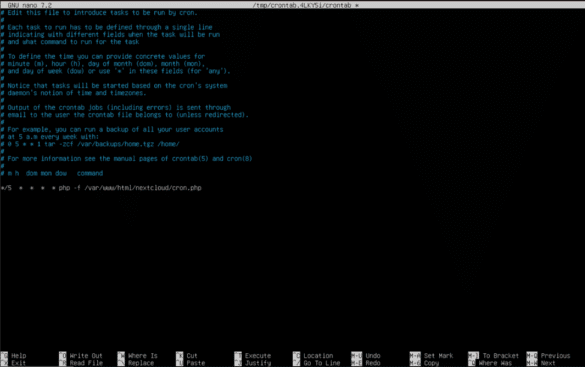Place cursor on 'For example, you can run' line
This screenshot has height=367, width=585.
(112, 129)
